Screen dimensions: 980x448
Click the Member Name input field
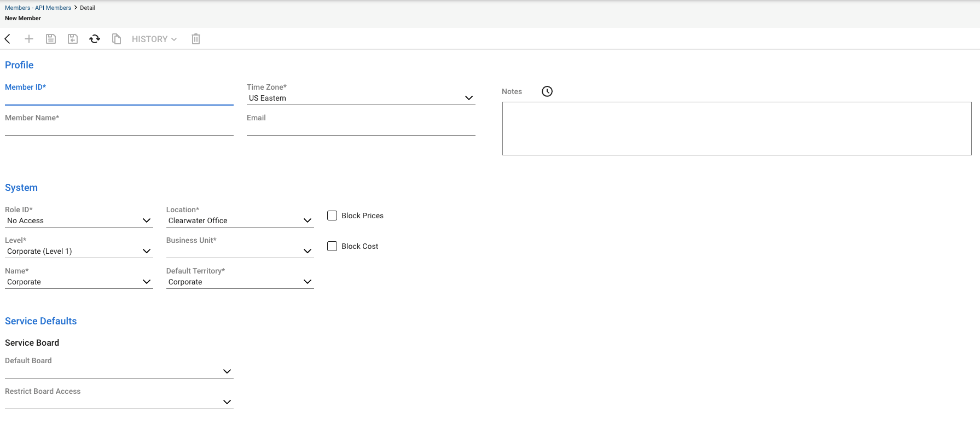click(x=119, y=129)
